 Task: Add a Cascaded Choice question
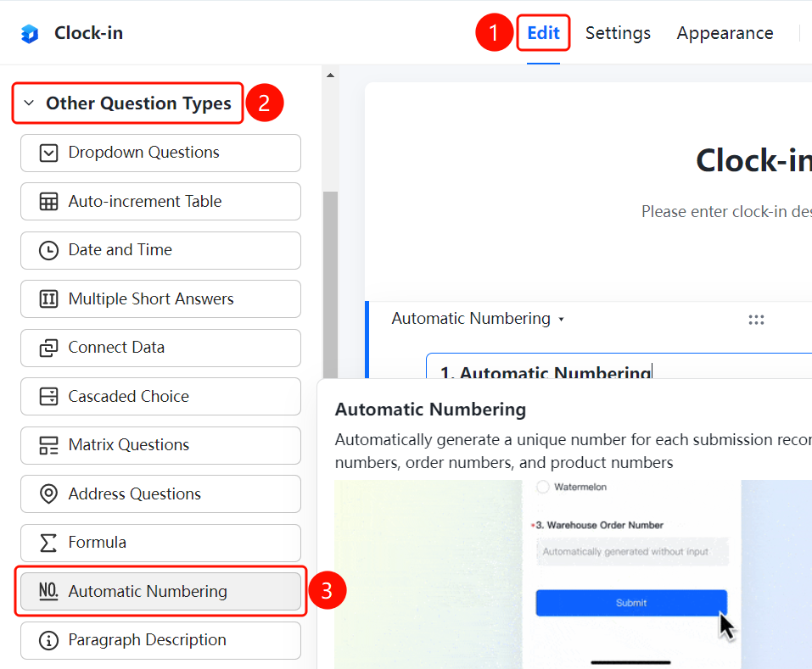pyautogui.click(x=160, y=396)
